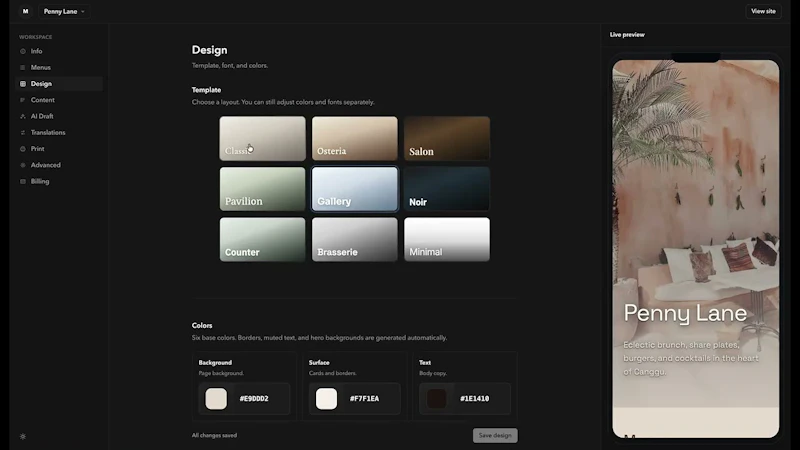
Task: Toggle the theme sun icon
Action: pos(22,437)
